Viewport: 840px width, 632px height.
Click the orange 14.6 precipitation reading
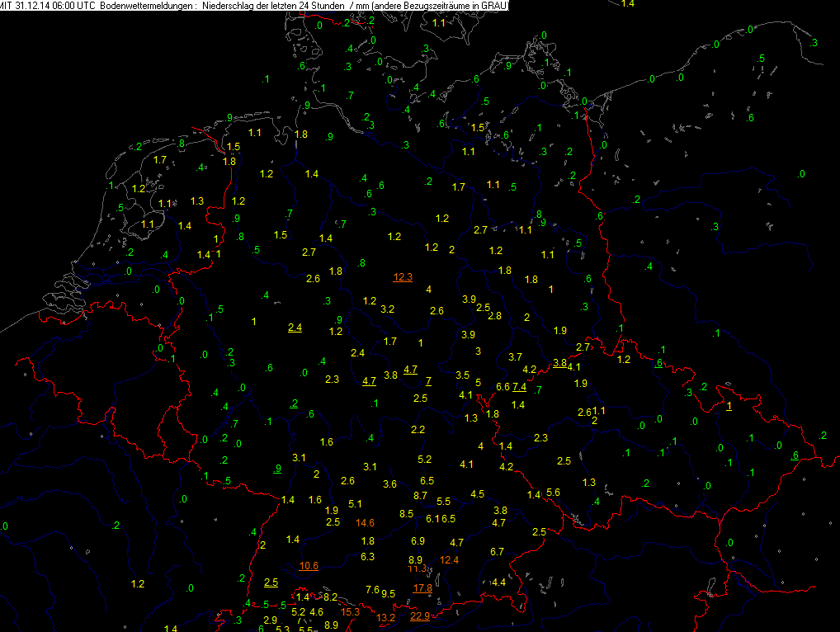[x=365, y=522]
